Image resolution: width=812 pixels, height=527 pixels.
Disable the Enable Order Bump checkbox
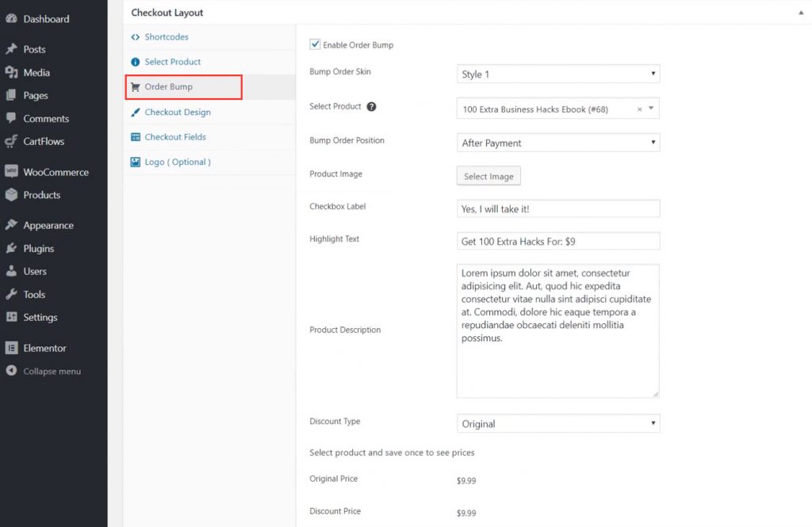315,44
